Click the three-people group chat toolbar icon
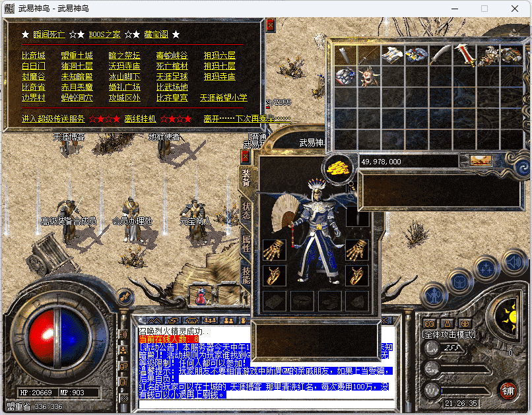 click(x=210, y=320)
